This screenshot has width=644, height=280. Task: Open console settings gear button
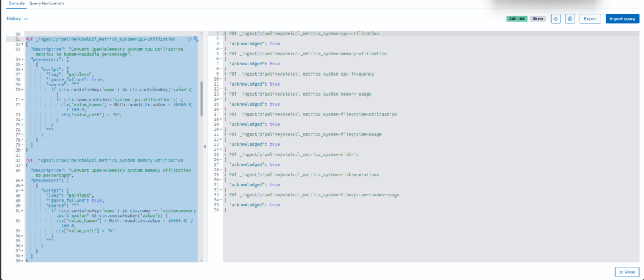tap(570, 19)
